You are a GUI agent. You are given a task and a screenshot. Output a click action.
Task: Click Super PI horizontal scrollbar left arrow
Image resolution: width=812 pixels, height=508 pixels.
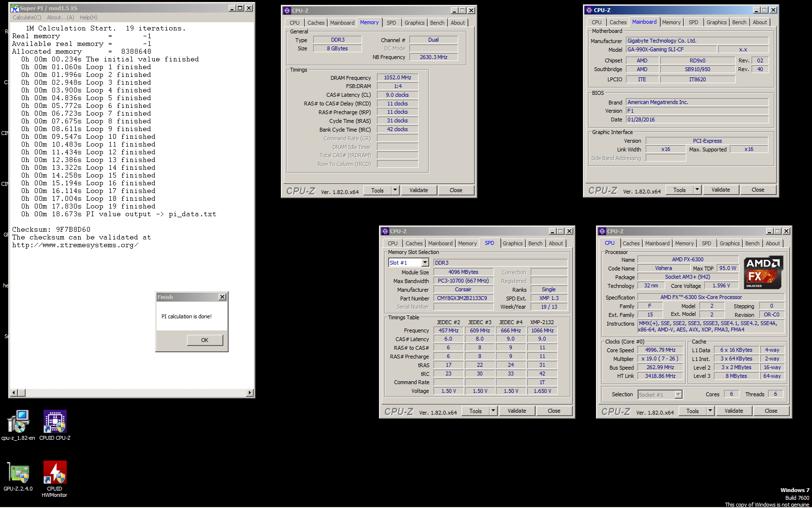point(14,392)
